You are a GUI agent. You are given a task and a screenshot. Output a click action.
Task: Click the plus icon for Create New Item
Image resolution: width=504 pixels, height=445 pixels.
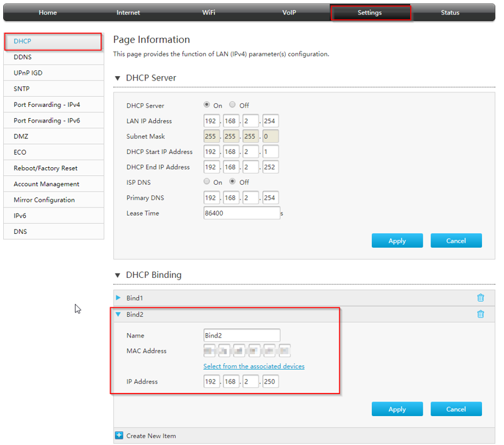[119, 436]
